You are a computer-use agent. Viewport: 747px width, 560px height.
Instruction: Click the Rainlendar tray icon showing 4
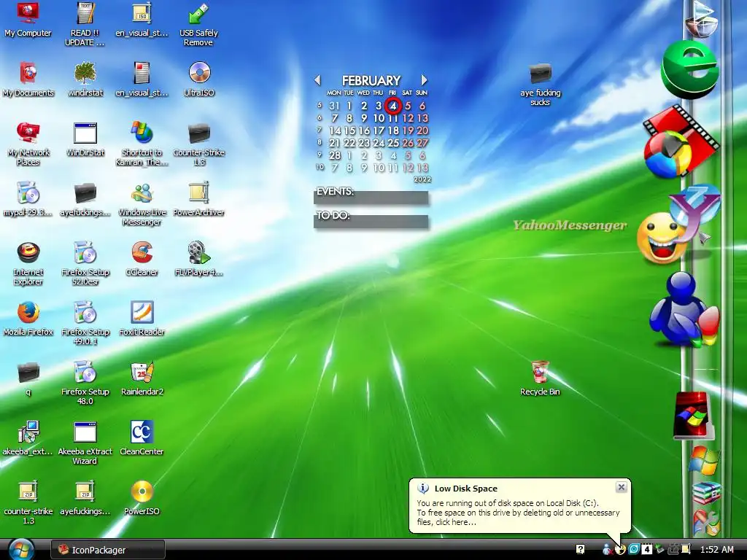coord(646,550)
